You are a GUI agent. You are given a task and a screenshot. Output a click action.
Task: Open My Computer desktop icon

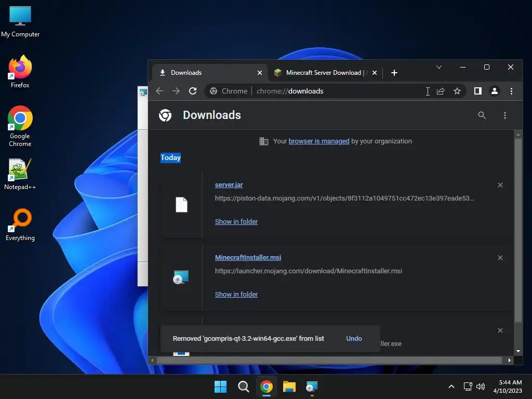click(20, 22)
